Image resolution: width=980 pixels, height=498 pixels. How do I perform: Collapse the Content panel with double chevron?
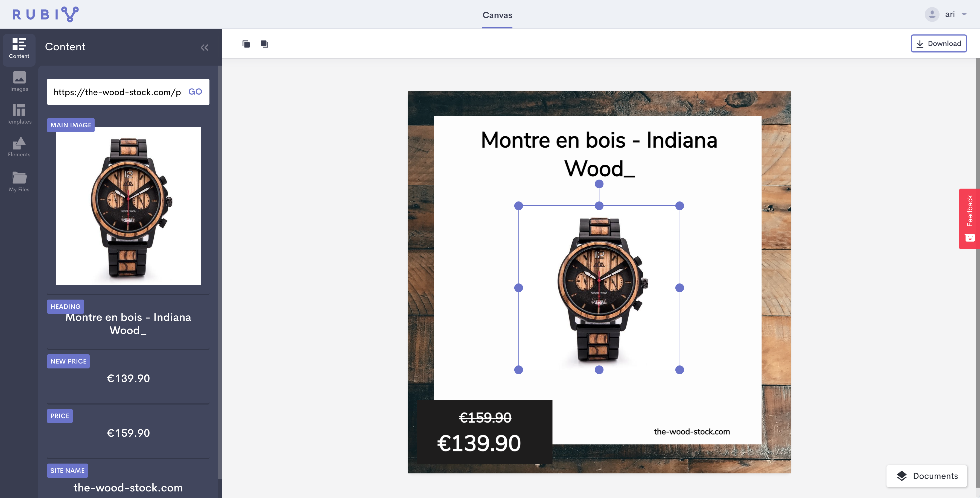coord(204,48)
